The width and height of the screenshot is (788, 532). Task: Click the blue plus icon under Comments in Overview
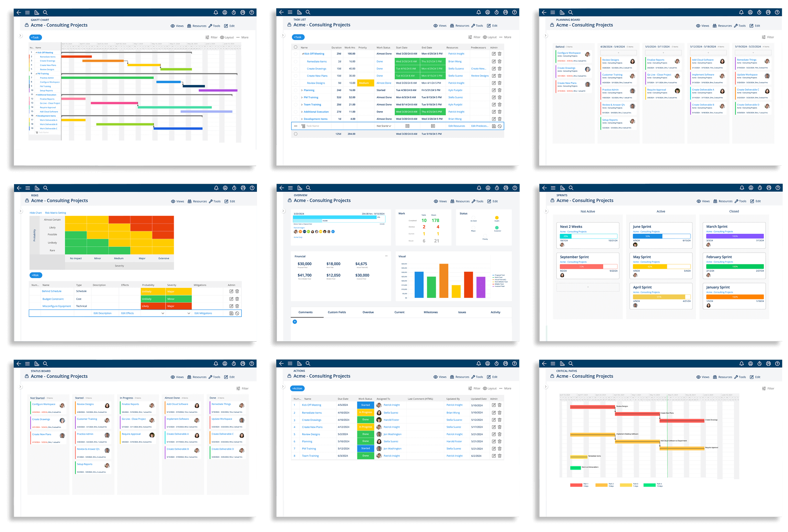[x=295, y=322]
